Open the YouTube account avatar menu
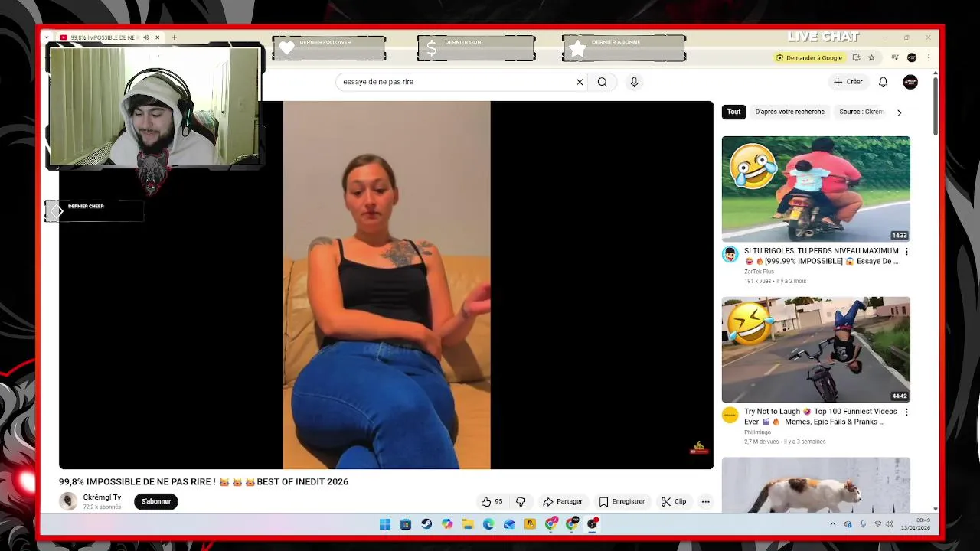 910,82
